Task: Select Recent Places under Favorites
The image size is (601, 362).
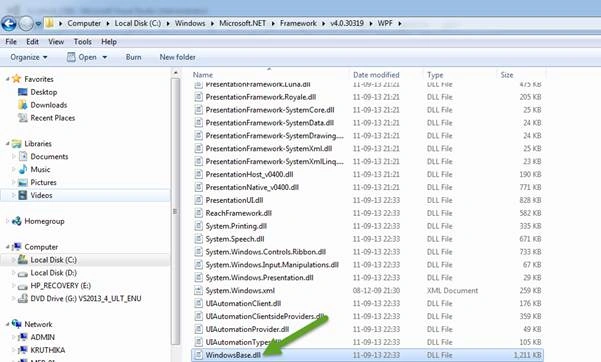Action: (x=53, y=118)
